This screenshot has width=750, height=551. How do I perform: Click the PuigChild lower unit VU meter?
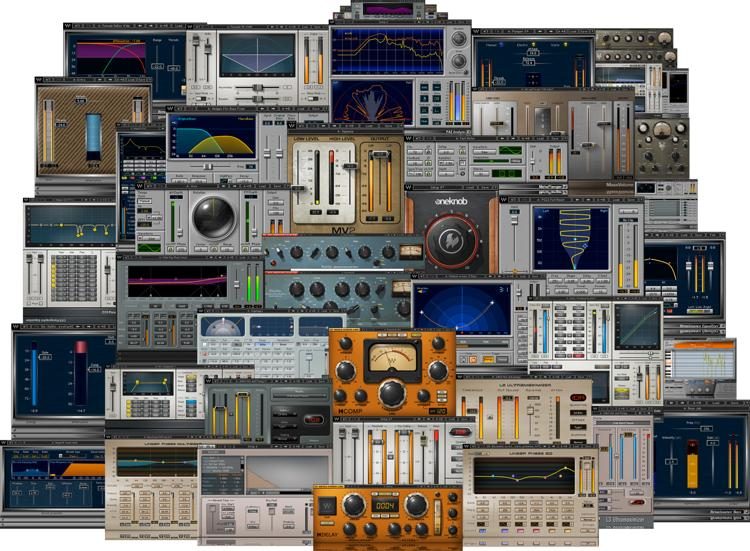pos(401,287)
